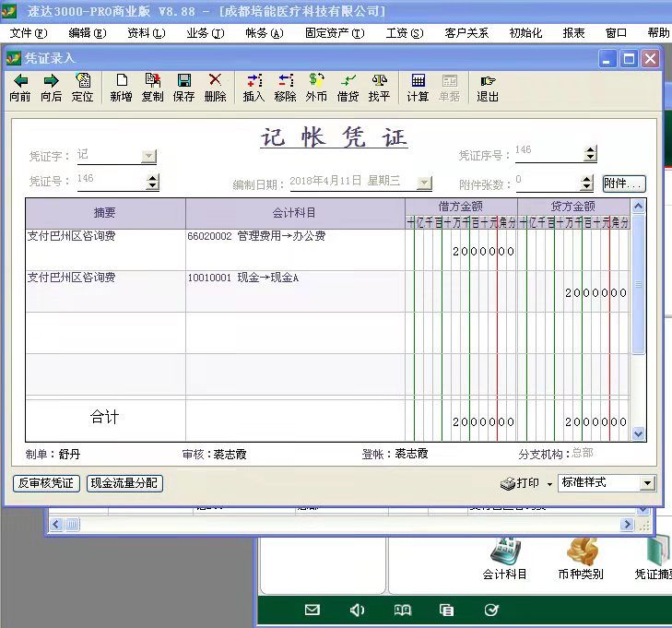The height and width of the screenshot is (628, 672).
Task: Open the 固定资产 menu
Action: (334, 33)
